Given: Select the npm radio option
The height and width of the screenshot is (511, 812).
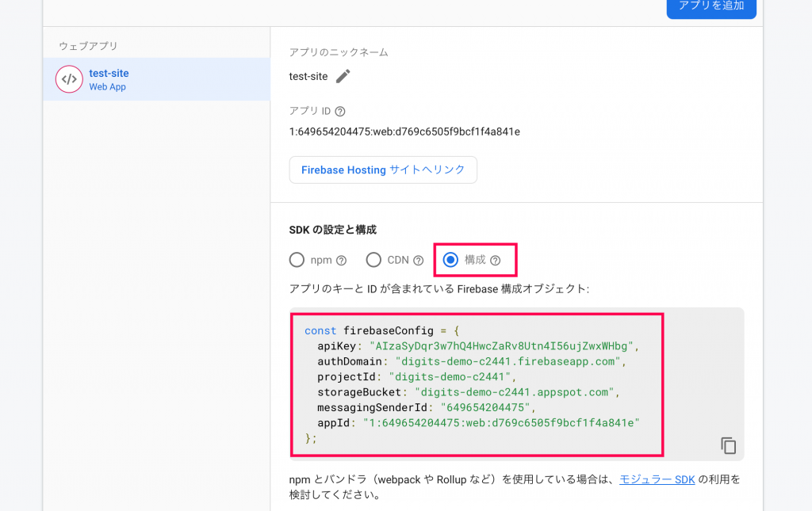Looking at the screenshot, I should pos(297,260).
